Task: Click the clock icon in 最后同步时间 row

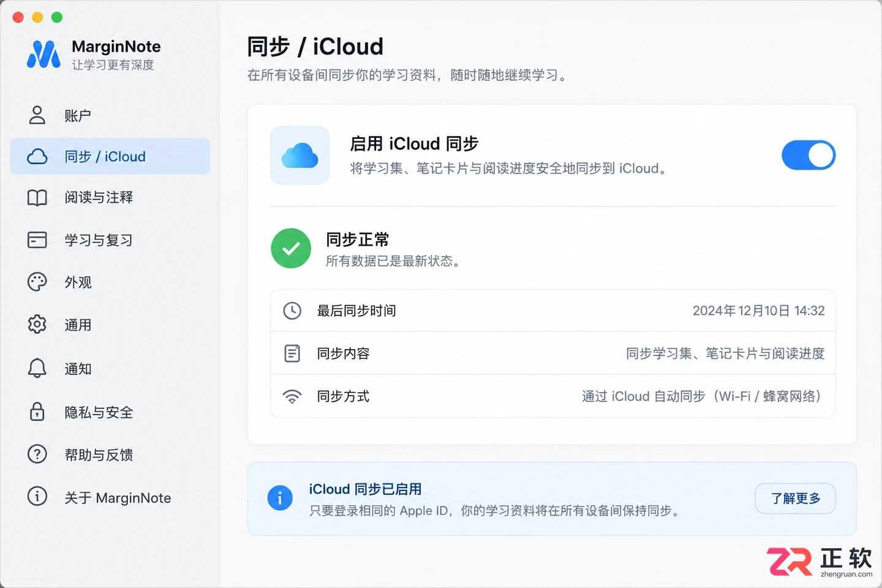Action: (x=292, y=311)
